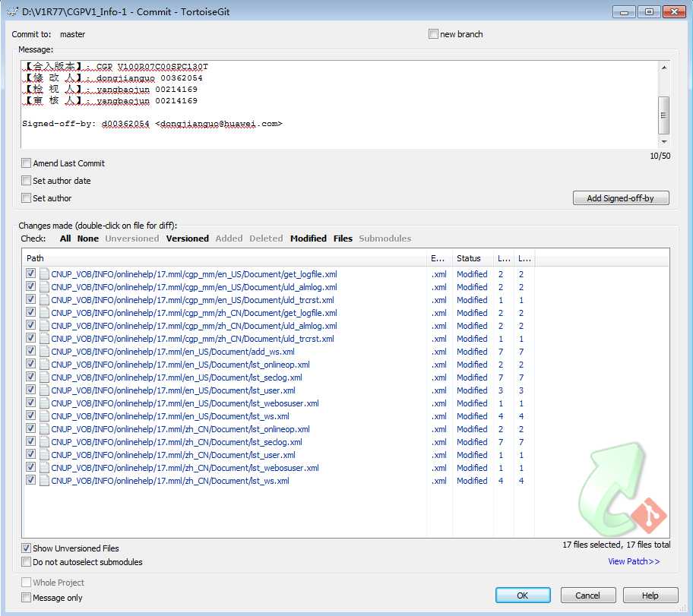This screenshot has height=616, width=693.
Task: Click file icon of zh_CN lst_ws.xml
Action: [x=44, y=481]
